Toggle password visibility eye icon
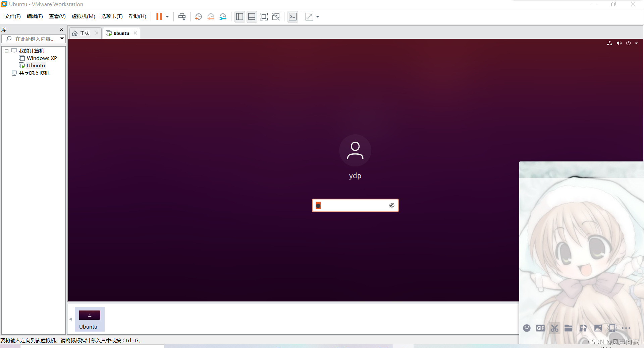 [x=392, y=205]
